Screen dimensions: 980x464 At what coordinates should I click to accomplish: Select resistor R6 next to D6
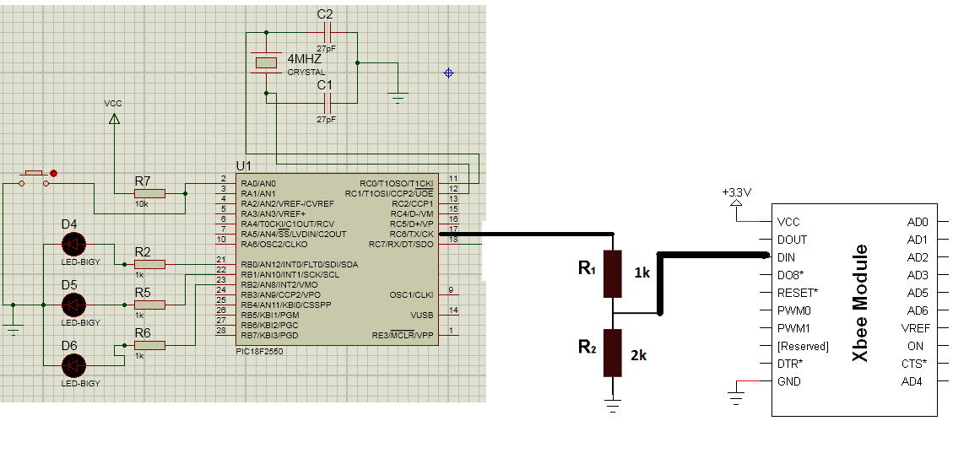coord(150,345)
